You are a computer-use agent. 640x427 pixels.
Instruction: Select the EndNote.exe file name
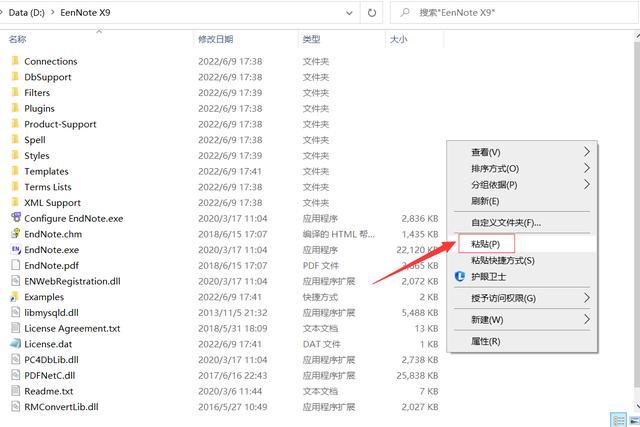point(51,250)
